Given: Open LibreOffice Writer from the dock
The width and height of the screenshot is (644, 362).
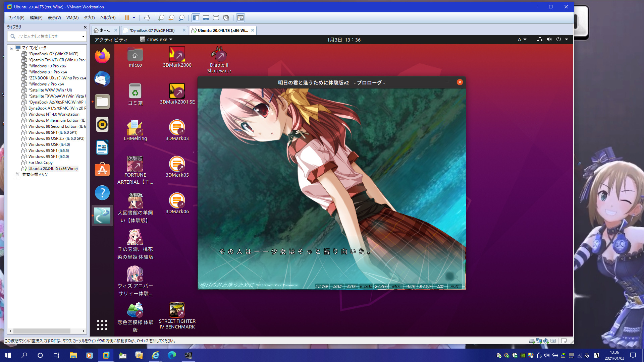Looking at the screenshot, I should click(102, 147).
